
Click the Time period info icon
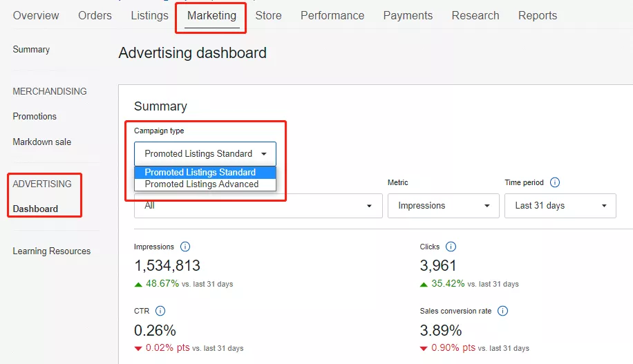coord(555,183)
